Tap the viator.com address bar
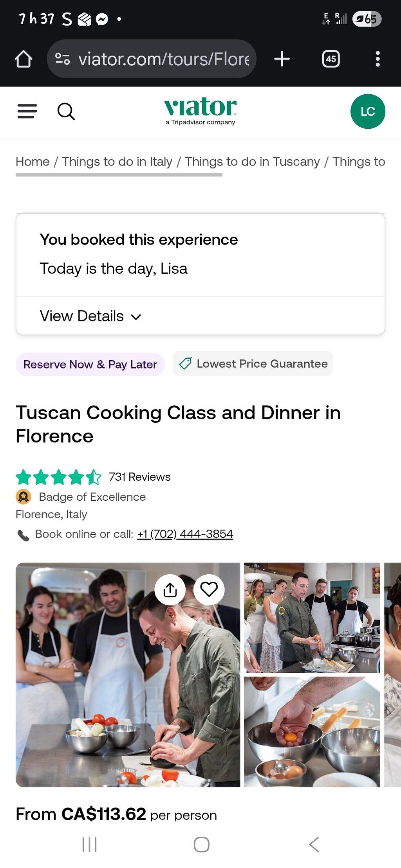The image size is (401, 868). click(x=152, y=59)
